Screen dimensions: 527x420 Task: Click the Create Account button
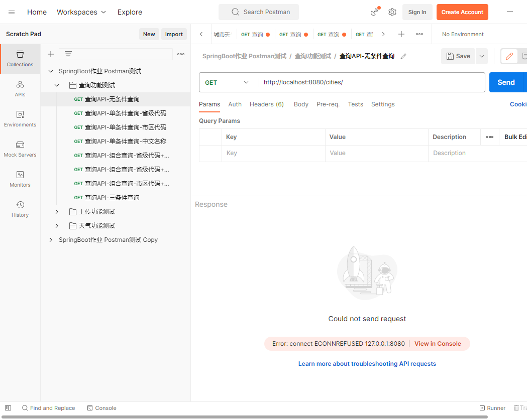click(x=462, y=12)
